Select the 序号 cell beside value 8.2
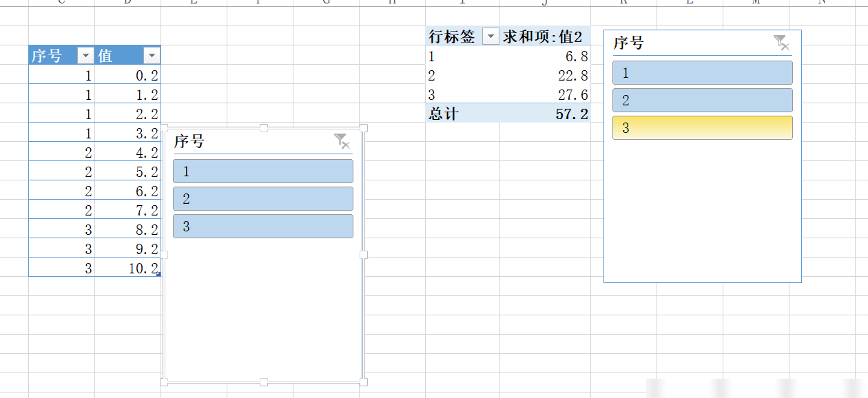 pyautogui.click(x=61, y=229)
